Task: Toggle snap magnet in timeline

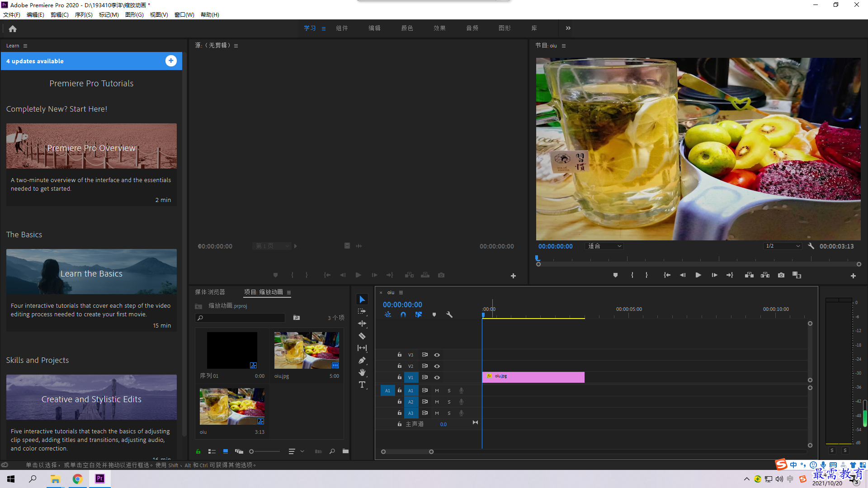Action: 403,314
